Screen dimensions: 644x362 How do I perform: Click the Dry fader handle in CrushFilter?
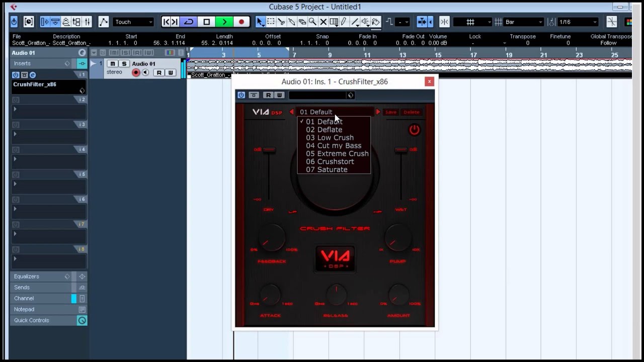coord(269,150)
